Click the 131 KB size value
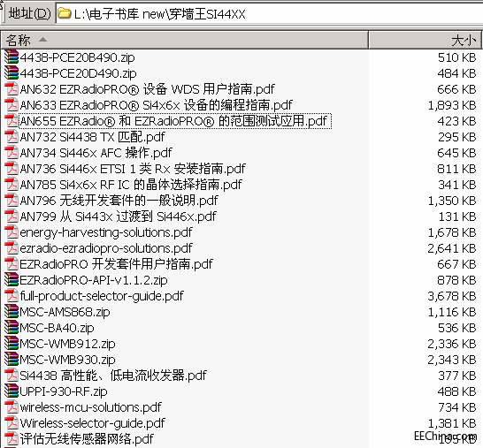Image resolution: width=483 pixels, height=448 pixels. (457, 216)
